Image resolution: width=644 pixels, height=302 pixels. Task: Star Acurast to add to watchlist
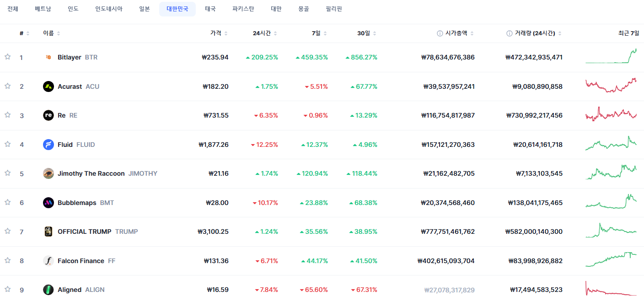point(7,86)
